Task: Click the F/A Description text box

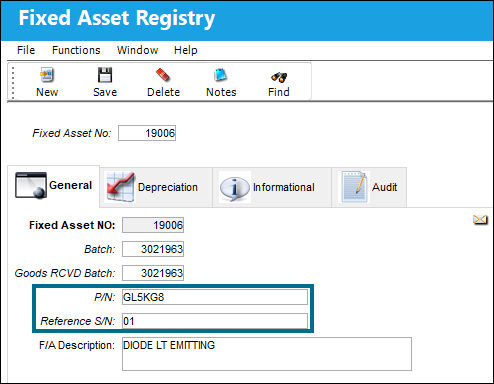Action: coord(267,354)
